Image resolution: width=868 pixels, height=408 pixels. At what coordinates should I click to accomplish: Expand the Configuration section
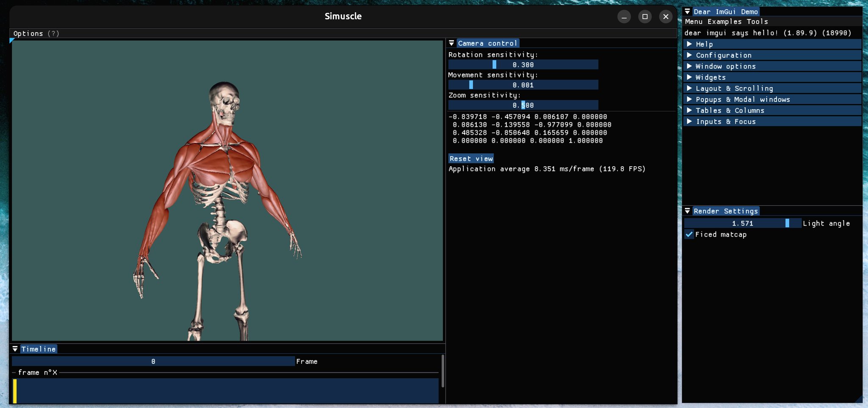tap(772, 55)
